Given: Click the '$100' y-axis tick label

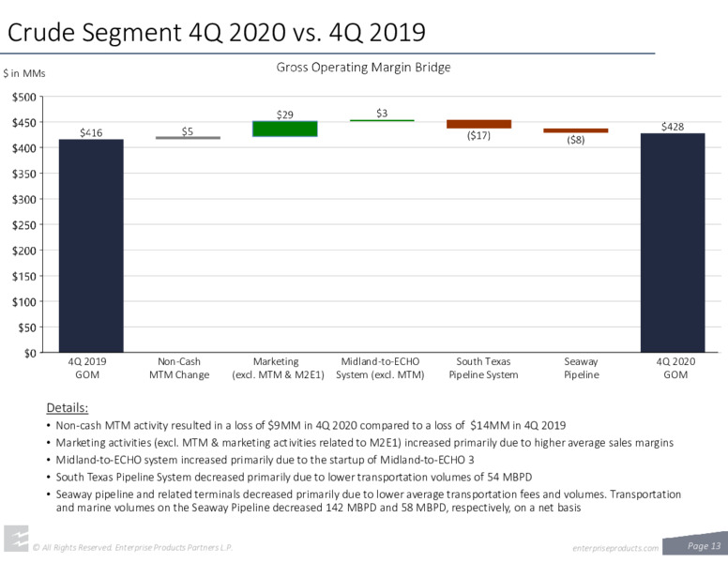Looking at the screenshot, I should point(24,302).
